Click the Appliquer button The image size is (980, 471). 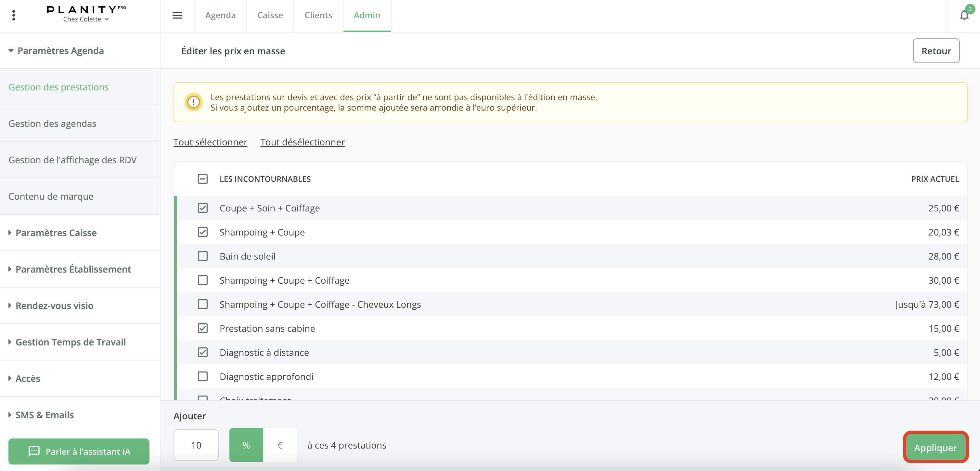pos(935,448)
